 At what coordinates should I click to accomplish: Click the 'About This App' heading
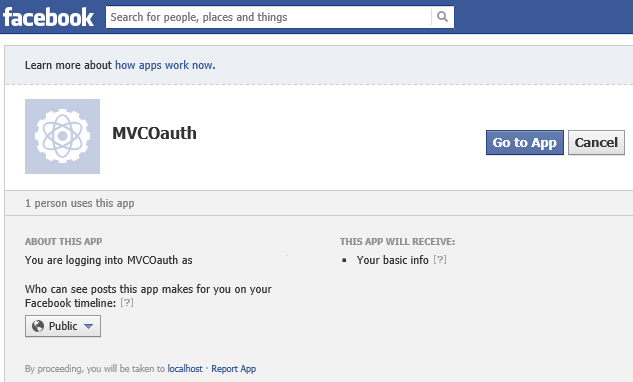tap(63, 241)
